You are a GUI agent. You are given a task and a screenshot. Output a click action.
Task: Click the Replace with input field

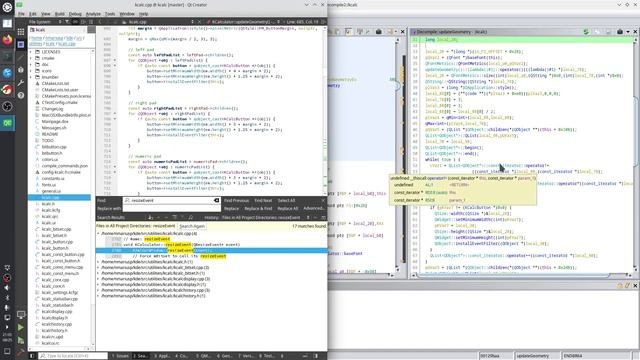171,209
